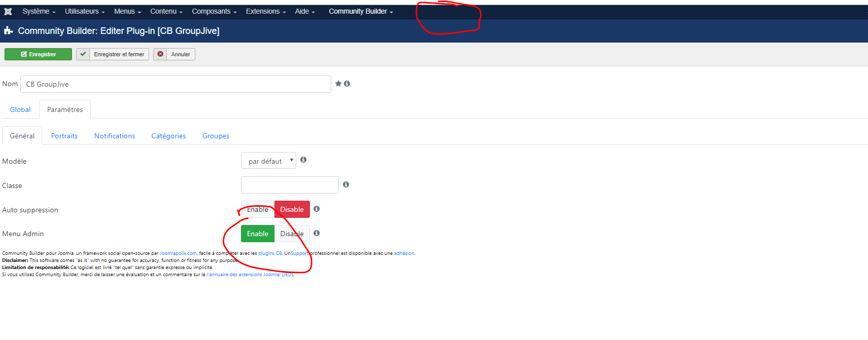868x340 pixels.
Task: Enable Auto suppression
Action: [x=258, y=209]
